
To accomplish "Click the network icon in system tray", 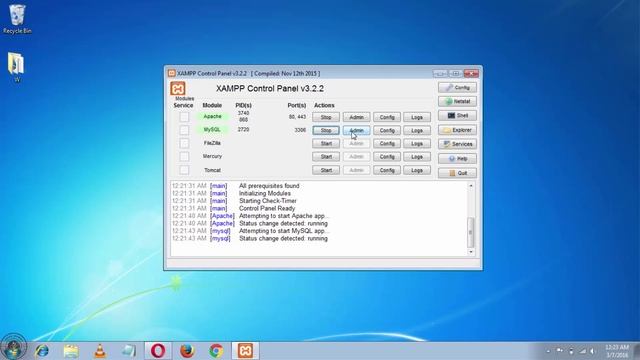I will pyautogui.click(x=582, y=351).
